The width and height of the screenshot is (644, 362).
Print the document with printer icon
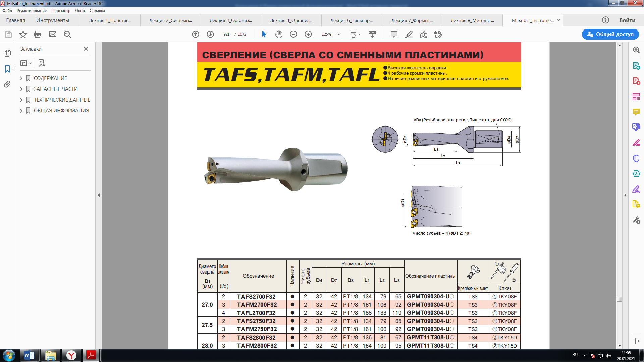[38, 34]
